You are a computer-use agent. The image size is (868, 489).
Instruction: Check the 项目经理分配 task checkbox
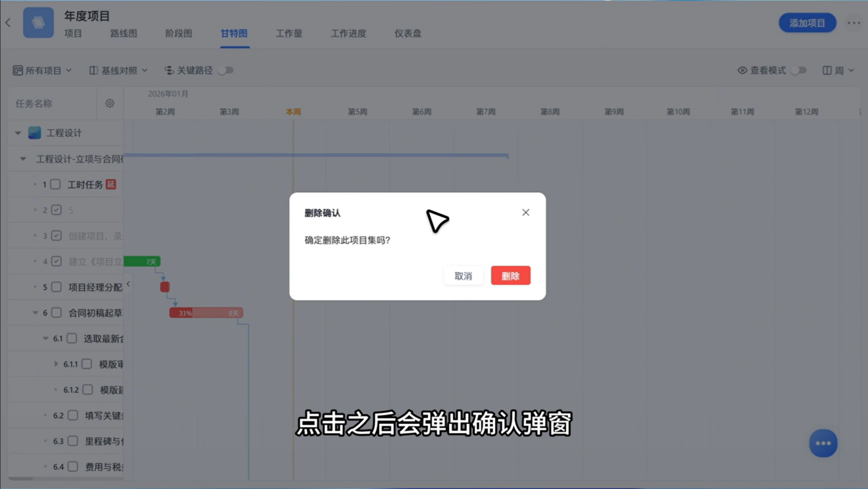(57, 287)
